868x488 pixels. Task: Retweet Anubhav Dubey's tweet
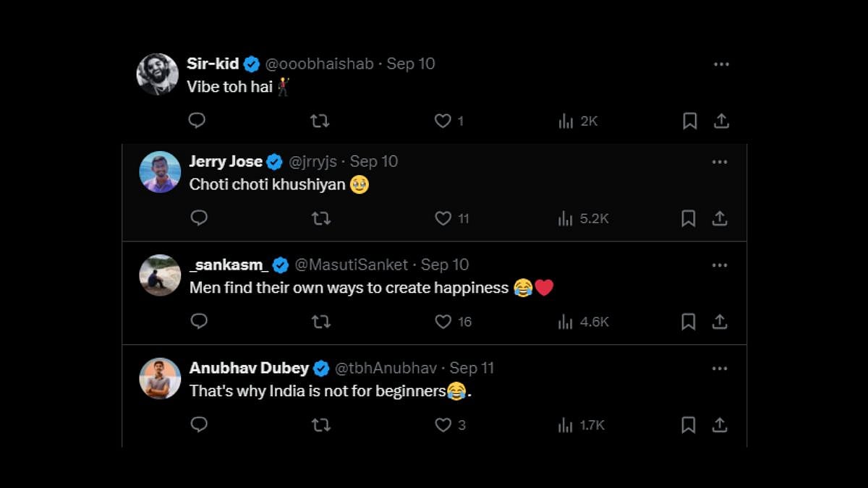point(320,425)
